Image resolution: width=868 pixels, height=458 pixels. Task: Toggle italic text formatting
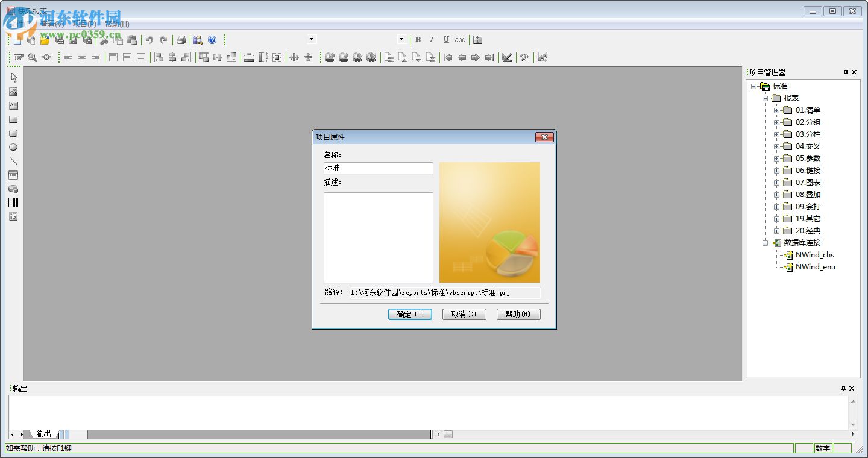[432, 39]
